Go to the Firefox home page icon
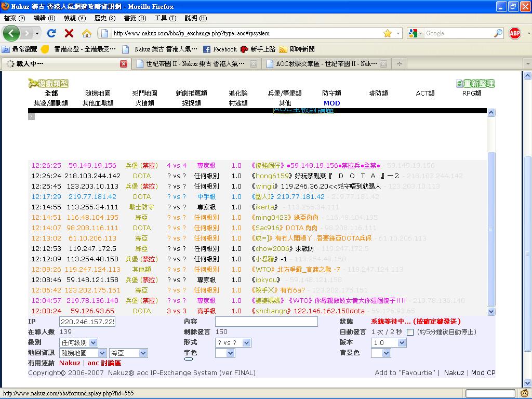532x399 pixels. pyautogui.click(x=87, y=33)
